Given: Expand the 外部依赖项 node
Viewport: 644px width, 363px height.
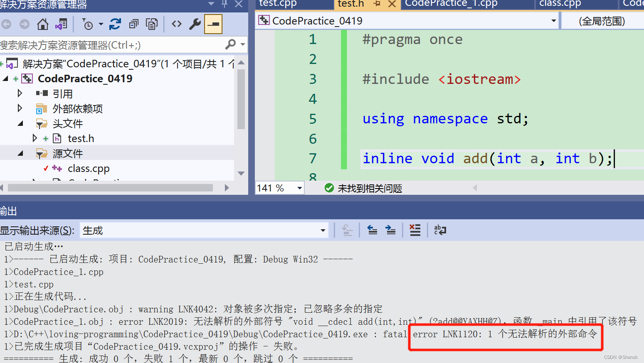Looking at the screenshot, I should pyautogui.click(x=20, y=108).
